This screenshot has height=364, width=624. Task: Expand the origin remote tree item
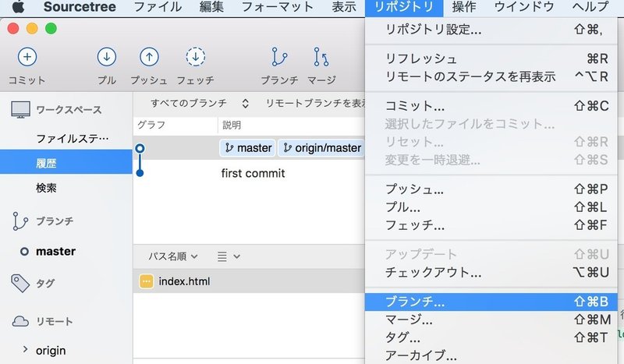coord(26,350)
